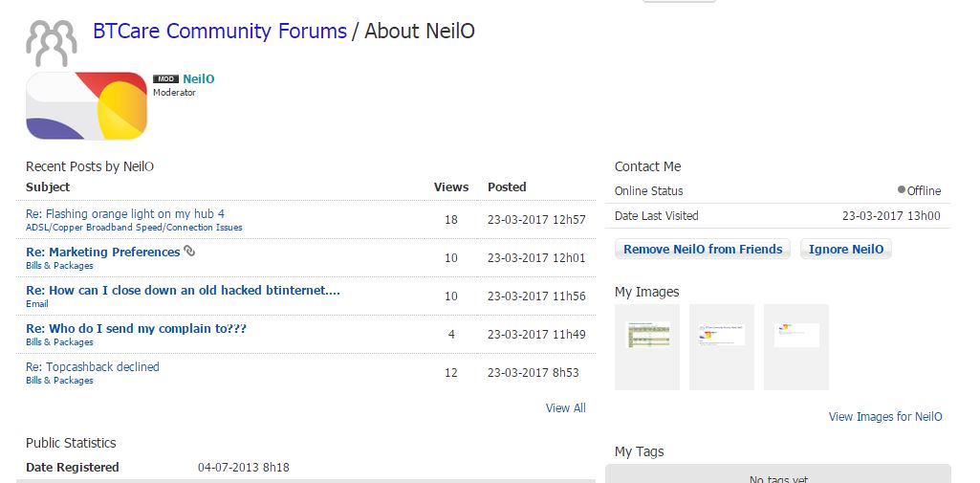Click the grey Offline status dot
This screenshot has width=980, height=483.
[x=902, y=189]
